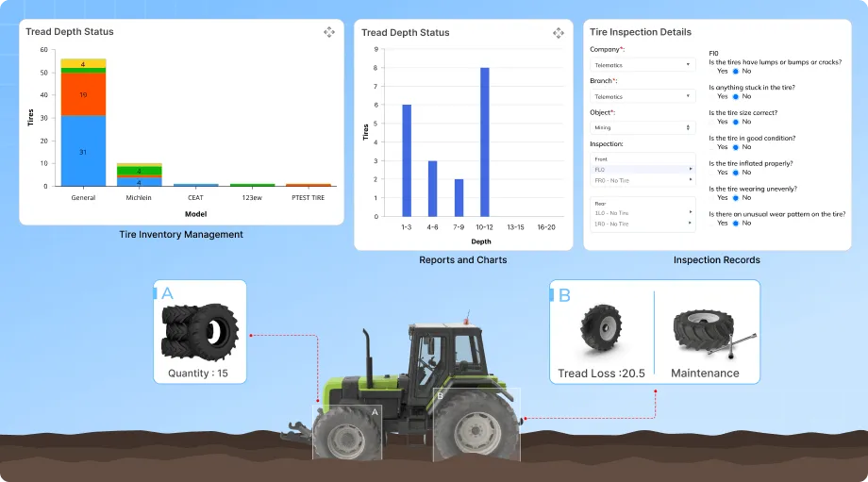Image resolution: width=868 pixels, height=482 pixels.
Task: Select Yes for tire inflated properly
Action: click(x=712, y=173)
